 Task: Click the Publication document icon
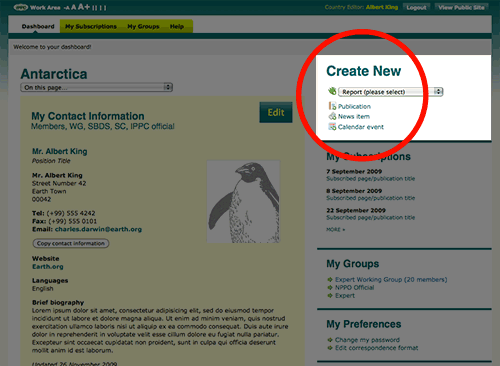click(332, 106)
